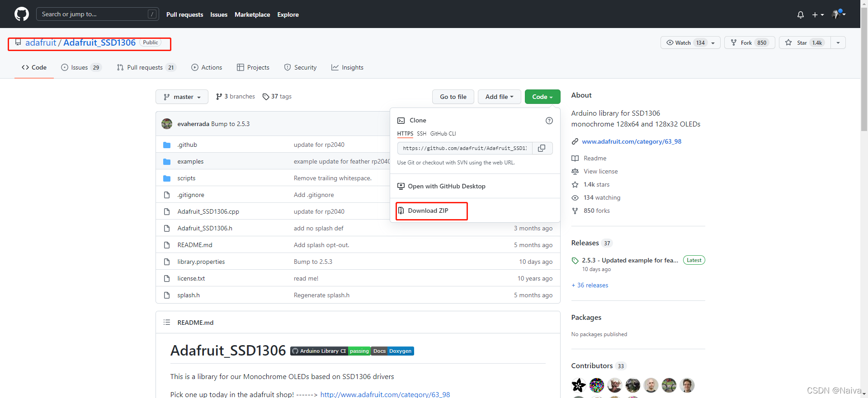Click the Search or jump to field
This screenshot has width=868, height=398.
tap(98, 14)
